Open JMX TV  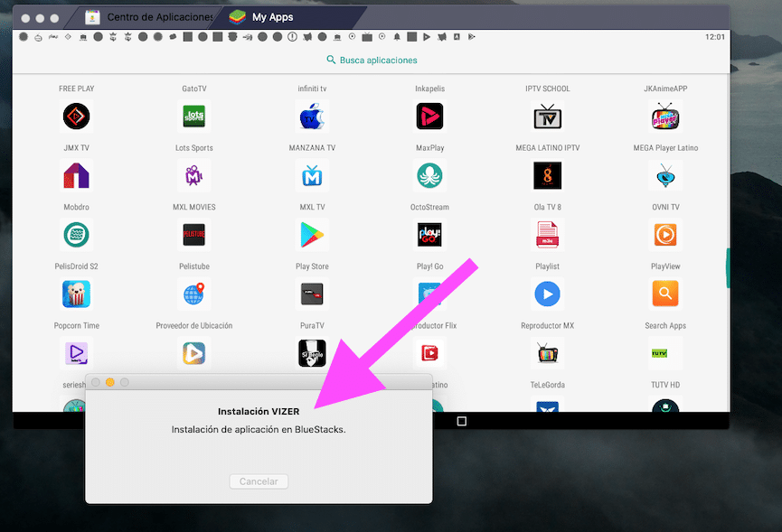click(x=76, y=117)
